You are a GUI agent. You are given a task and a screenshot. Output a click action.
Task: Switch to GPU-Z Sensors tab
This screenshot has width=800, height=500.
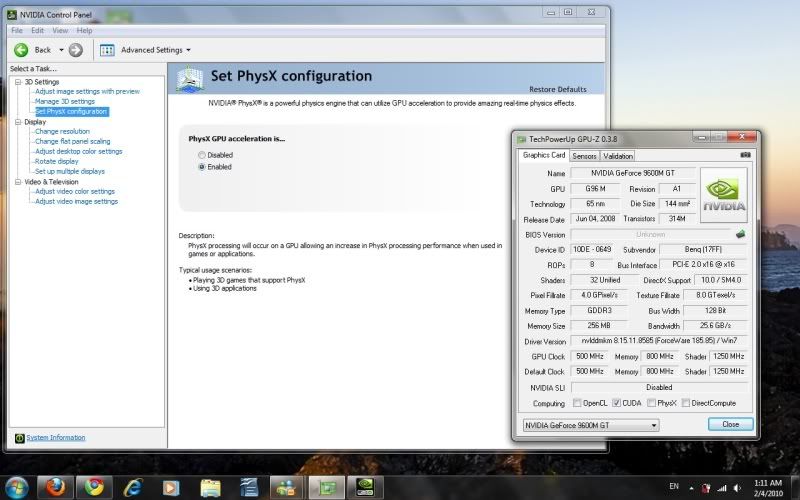[x=584, y=156]
